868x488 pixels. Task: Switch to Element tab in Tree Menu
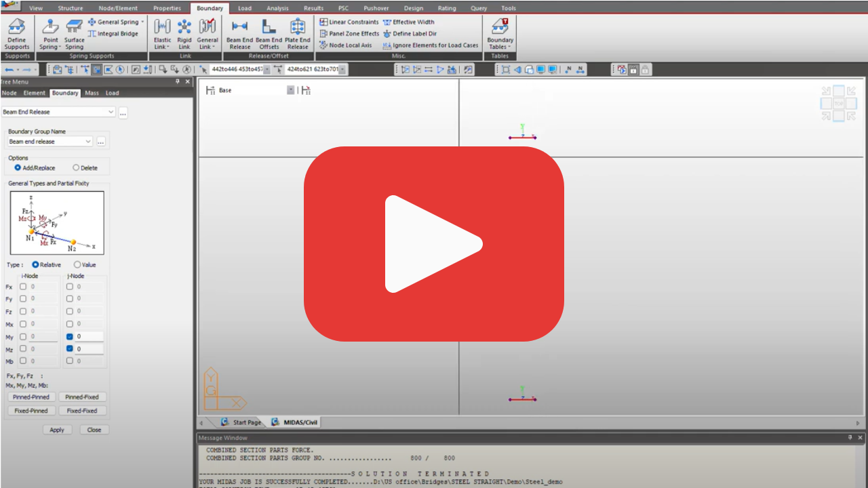pos(34,93)
